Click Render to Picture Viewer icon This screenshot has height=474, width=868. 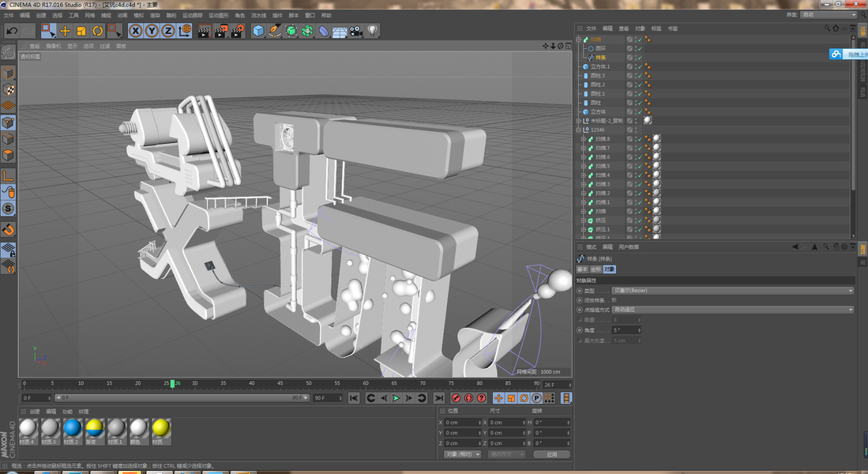[x=221, y=31]
